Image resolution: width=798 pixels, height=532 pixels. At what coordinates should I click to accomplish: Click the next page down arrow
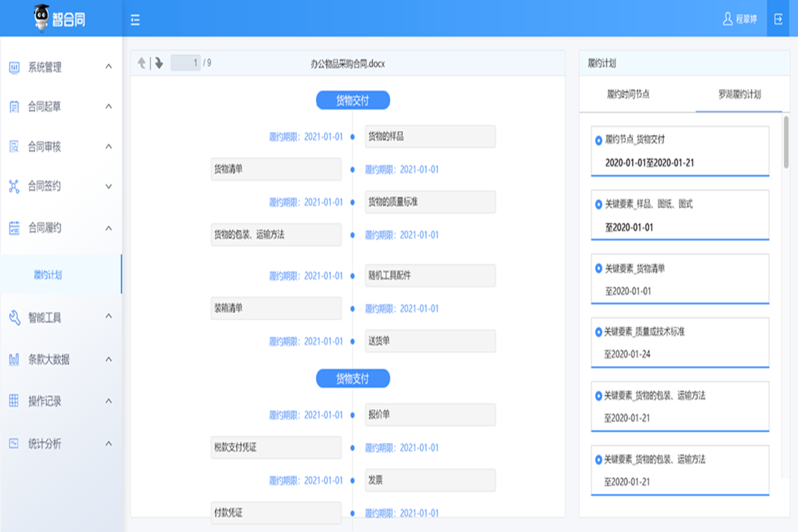click(158, 63)
